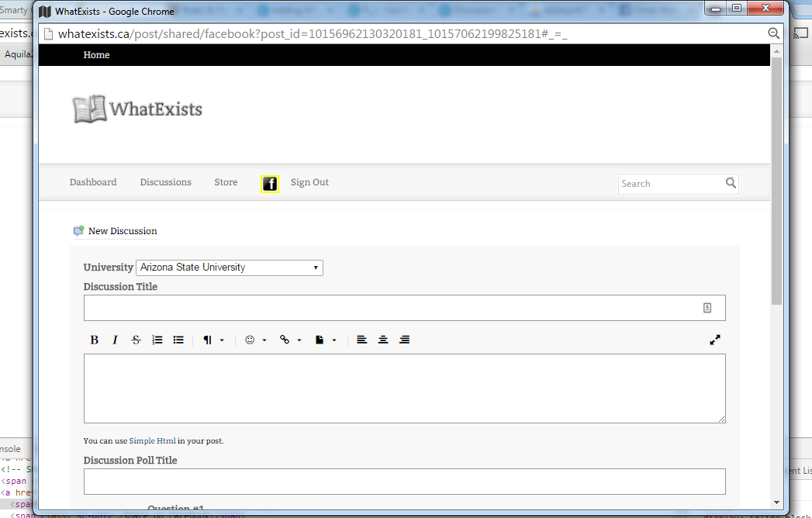
Task: Open the Store page
Action: tap(226, 182)
